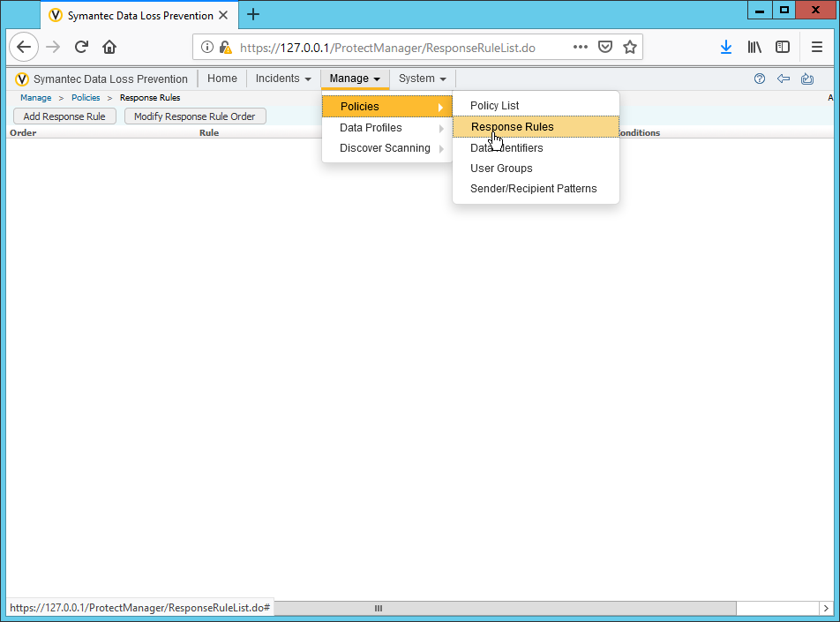Open site information icon in address bar
This screenshot has width=840, height=622.
point(207,47)
